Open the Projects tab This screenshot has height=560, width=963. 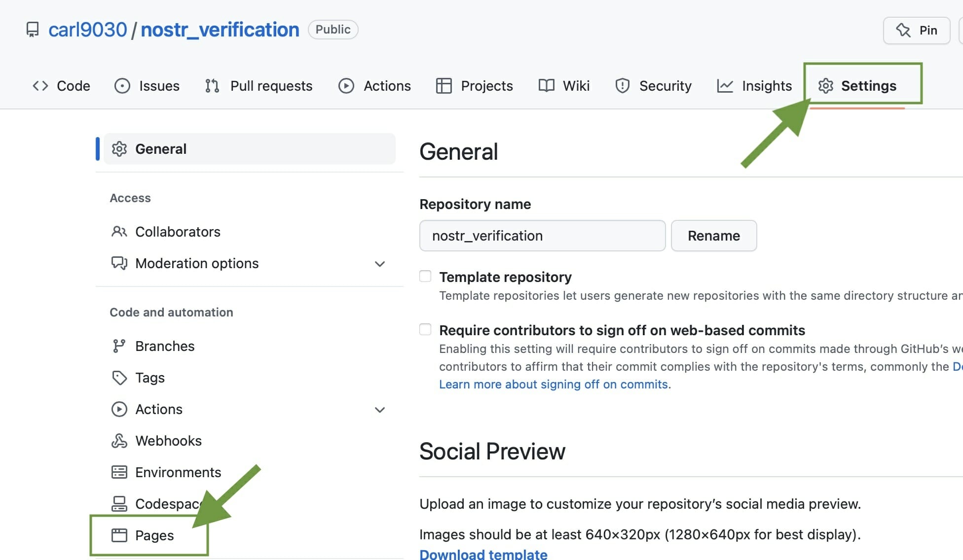[x=486, y=85]
